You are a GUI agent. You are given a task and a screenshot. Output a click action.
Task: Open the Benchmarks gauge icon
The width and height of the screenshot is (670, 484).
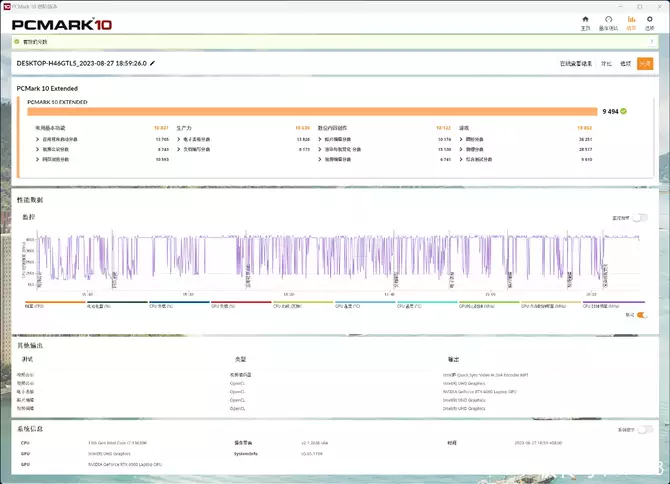(x=608, y=19)
